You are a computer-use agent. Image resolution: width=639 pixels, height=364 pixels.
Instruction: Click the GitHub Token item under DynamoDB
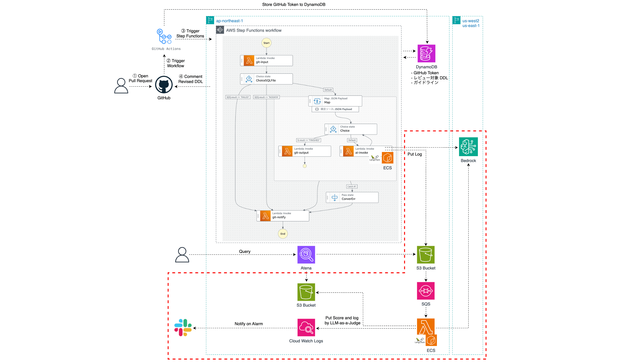(x=425, y=73)
